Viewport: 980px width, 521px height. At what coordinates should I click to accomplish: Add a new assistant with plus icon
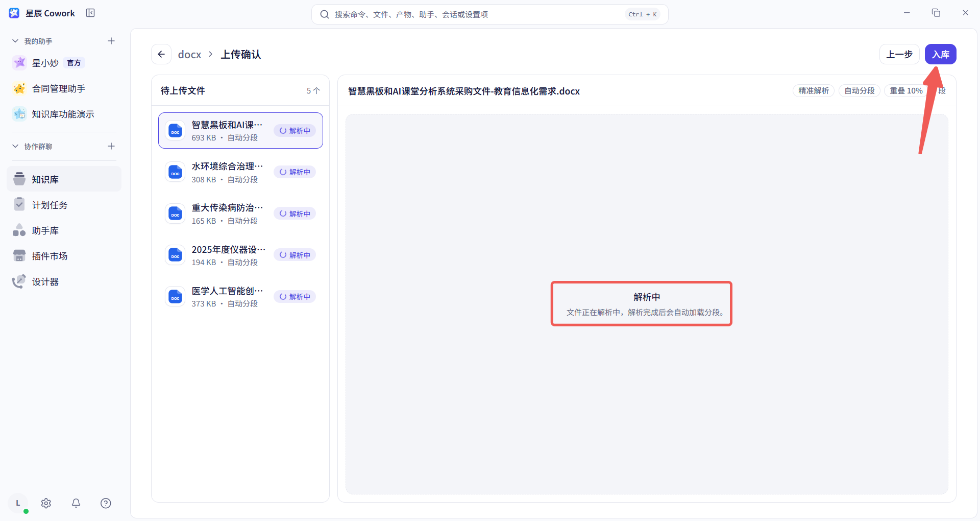tap(111, 41)
